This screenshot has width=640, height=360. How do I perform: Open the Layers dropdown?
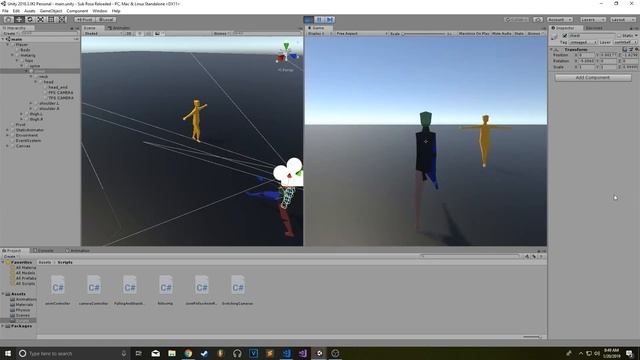coord(592,20)
